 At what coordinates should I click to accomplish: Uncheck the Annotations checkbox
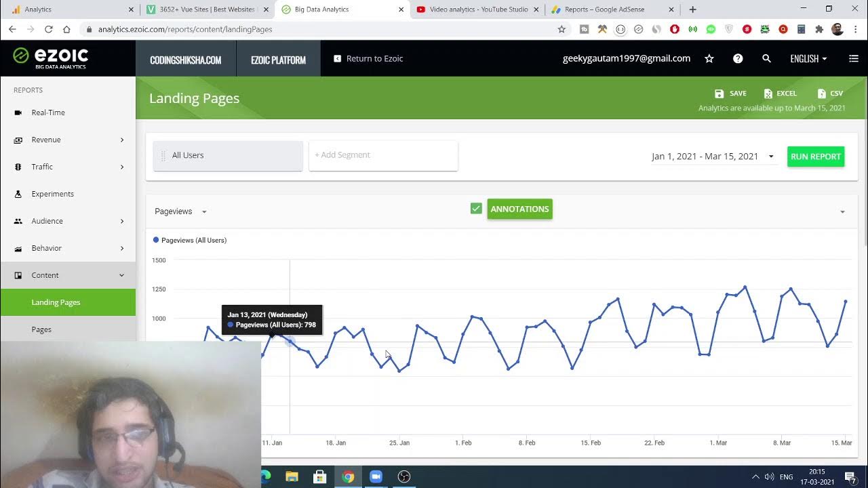pos(476,209)
